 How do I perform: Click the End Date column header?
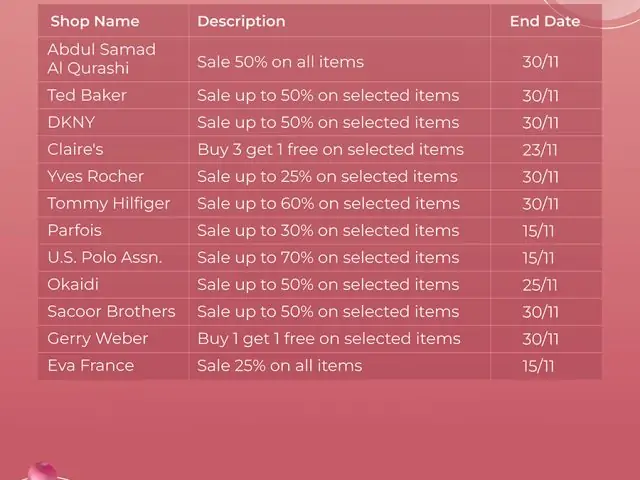point(545,21)
